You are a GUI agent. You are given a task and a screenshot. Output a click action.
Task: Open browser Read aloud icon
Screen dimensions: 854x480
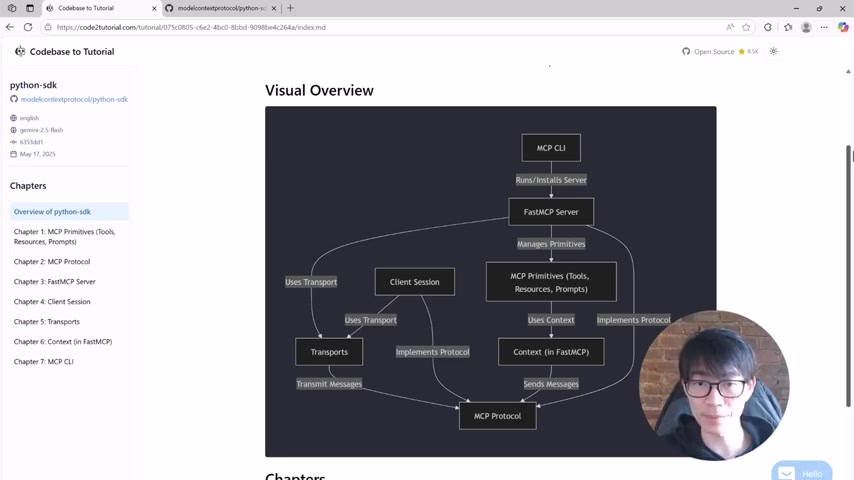coord(730,27)
